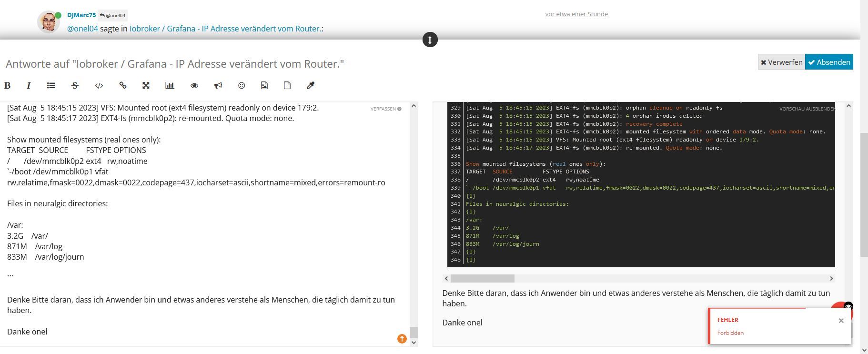Open the "Iobroker / Grafana - IP Adresse verändert vom Router" link
This screenshot has height=354, width=868.
[x=225, y=29]
